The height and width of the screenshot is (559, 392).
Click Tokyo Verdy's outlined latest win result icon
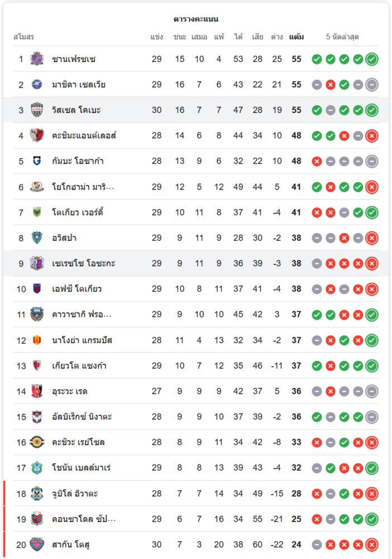point(372,212)
